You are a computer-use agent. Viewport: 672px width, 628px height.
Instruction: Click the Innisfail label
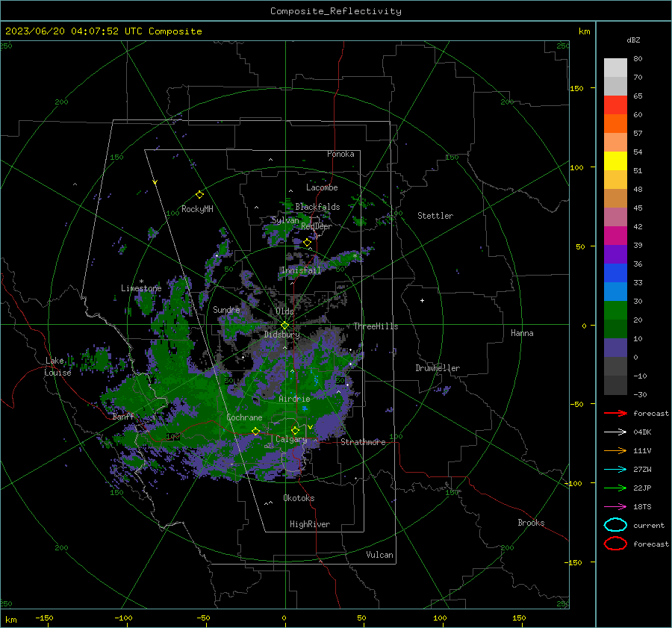coord(301,270)
